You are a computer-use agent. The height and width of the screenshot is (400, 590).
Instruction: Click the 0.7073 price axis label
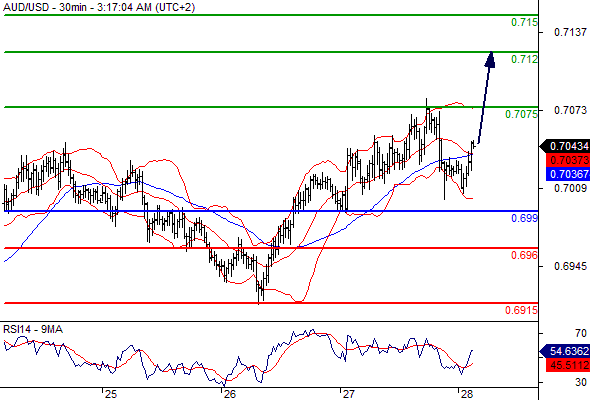tap(570, 110)
